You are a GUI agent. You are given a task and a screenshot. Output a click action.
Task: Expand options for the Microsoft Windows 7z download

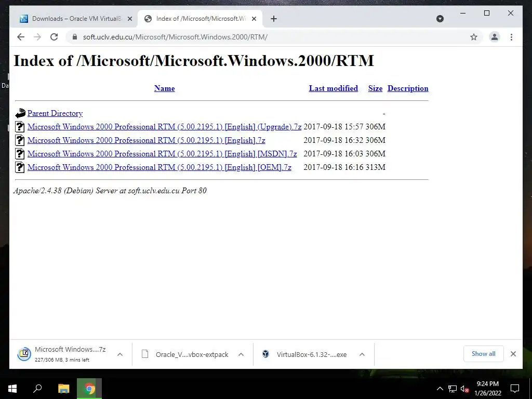tap(120, 354)
